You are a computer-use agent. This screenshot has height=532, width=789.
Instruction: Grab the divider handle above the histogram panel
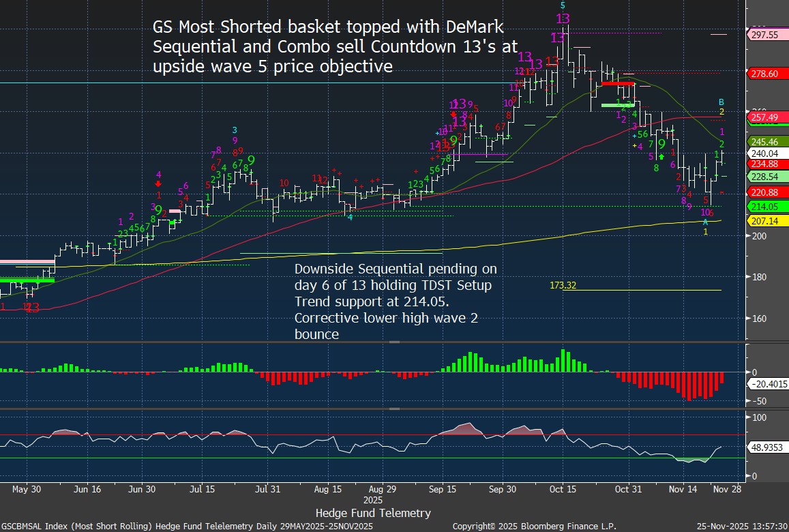click(x=394, y=341)
